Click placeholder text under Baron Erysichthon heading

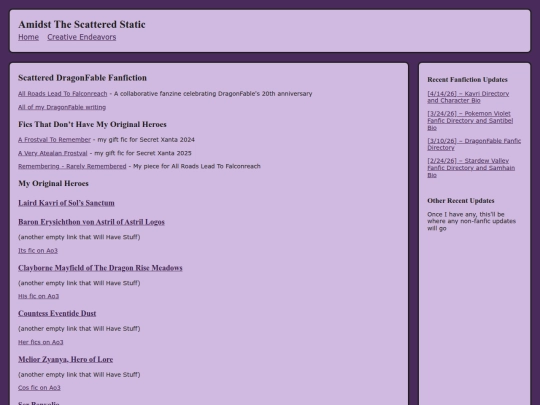[x=79, y=237]
